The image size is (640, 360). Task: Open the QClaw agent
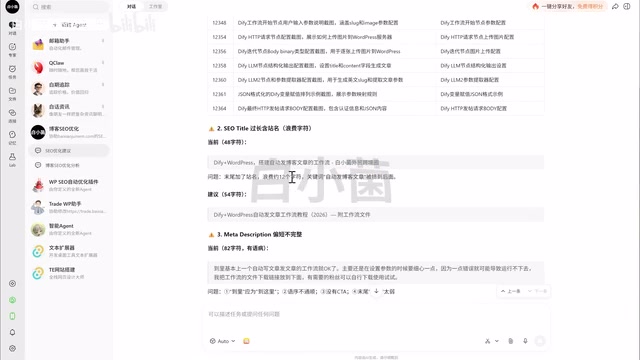pyautogui.click(x=69, y=66)
